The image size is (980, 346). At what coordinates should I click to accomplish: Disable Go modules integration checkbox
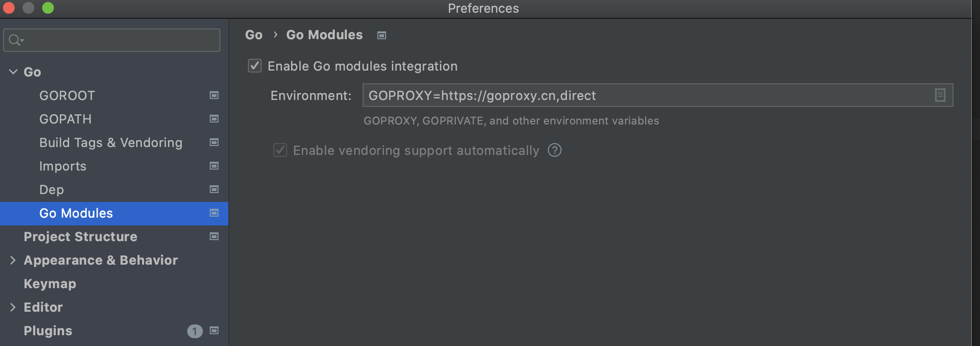tap(255, 66)
